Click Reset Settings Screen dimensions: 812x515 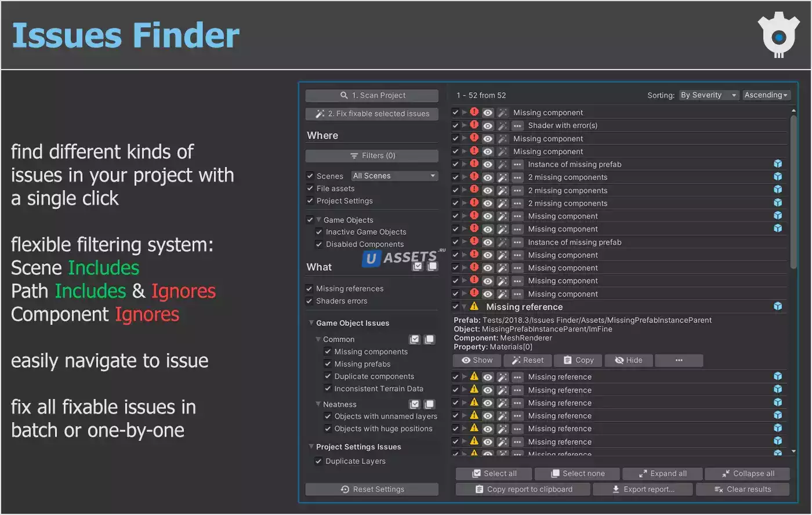[372, 489]
